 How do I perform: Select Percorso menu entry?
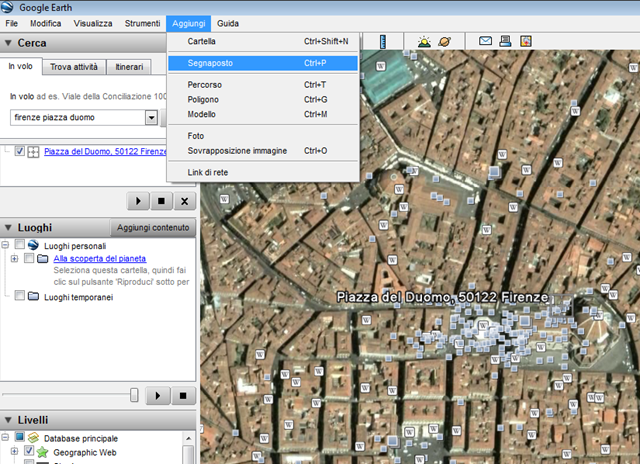[x=263, y=85]
